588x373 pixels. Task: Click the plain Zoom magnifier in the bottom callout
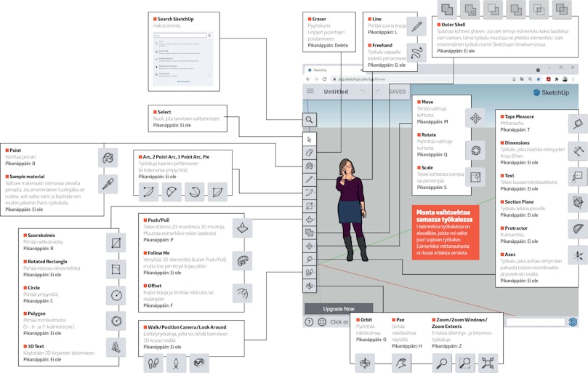click(x=442, y=363)
